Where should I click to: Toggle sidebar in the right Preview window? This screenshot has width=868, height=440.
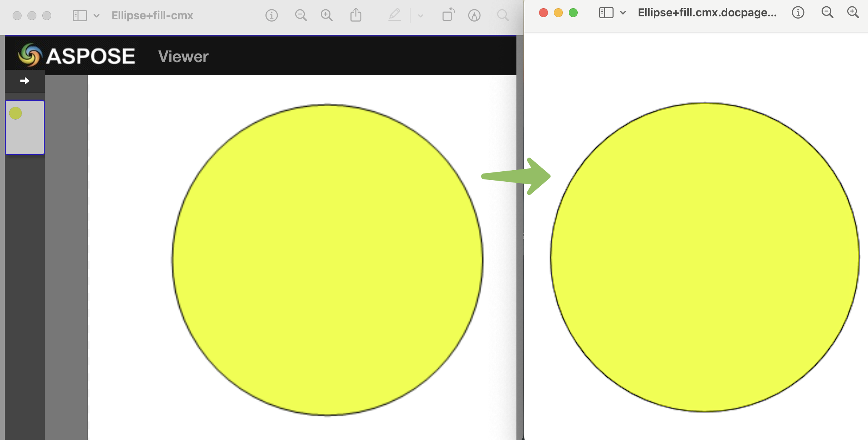pos(606,13)
